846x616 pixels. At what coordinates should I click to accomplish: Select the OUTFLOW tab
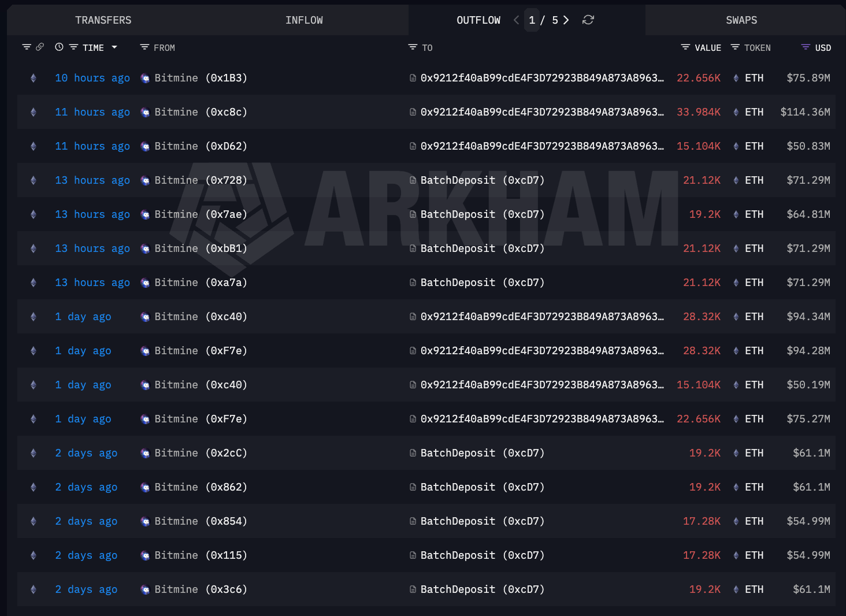pyautogui.click(x=478, y=20)
